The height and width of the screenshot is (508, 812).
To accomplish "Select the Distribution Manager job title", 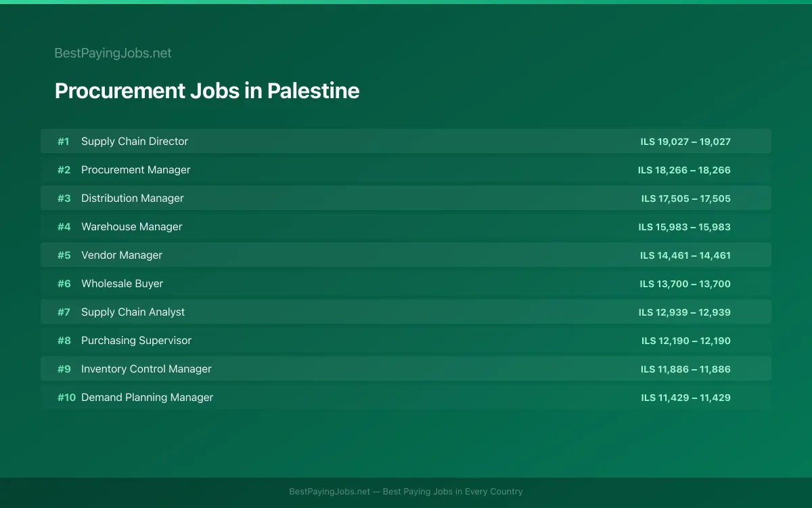I will (x=133, y=198).
